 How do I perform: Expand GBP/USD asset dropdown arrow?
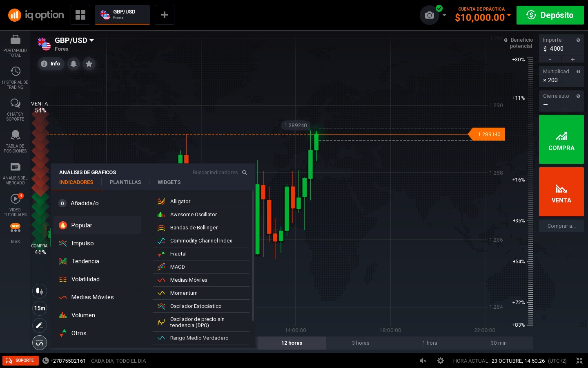[92, 40]
